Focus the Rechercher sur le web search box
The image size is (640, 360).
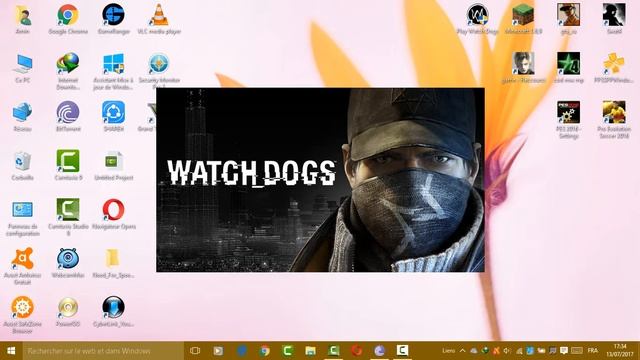(103, 351)
